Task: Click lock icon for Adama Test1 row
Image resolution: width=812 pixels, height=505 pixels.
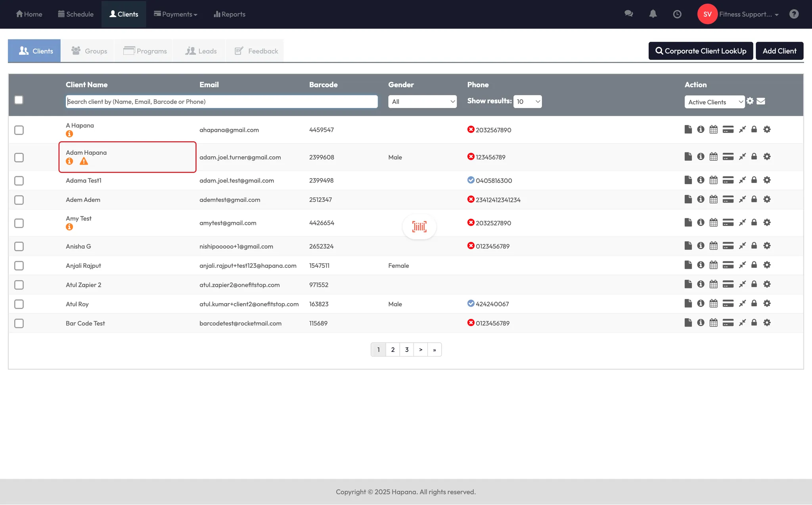Action: [754, 180]
